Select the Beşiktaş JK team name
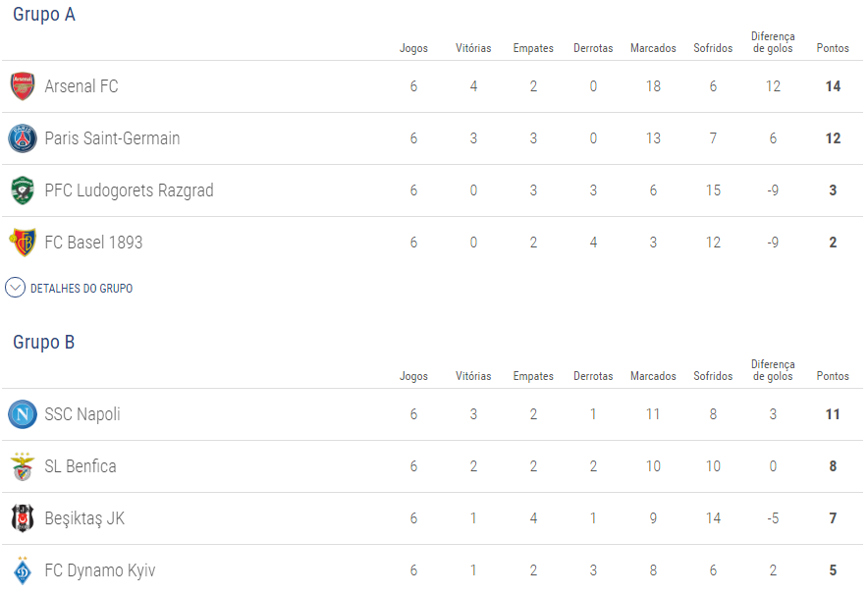 click(84, 518)
